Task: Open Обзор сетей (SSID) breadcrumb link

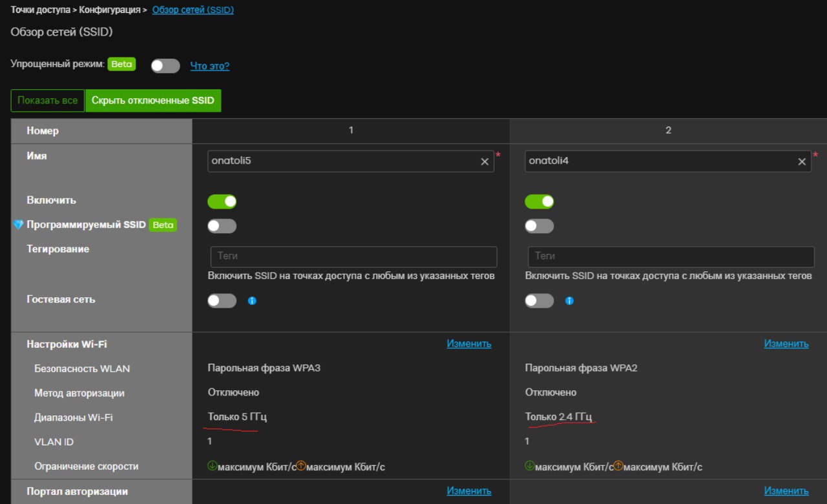Action: (193, 10)
